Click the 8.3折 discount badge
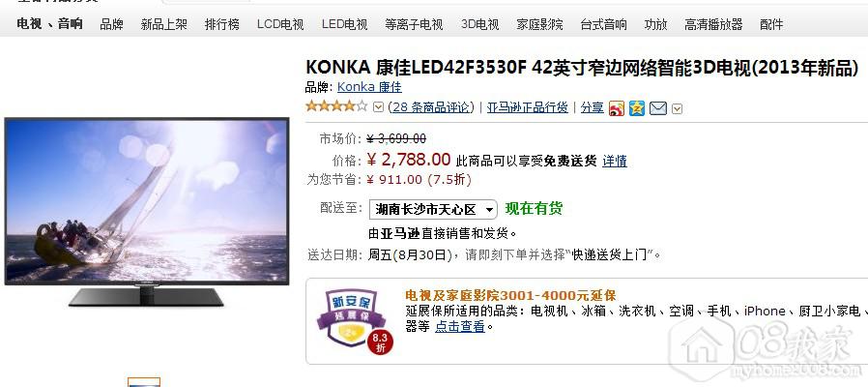The height and width of the screenshot is (387, 868). pyautogui.click(x=380, y=342)
